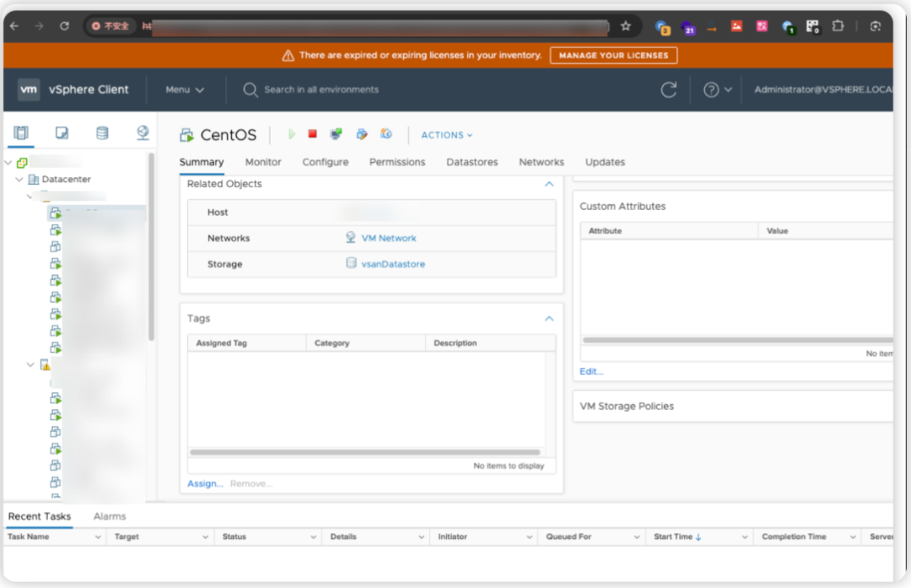911x588 pixels.
Task: Open the Hosts and Clusters inventory view
Action: pos(21,133)
